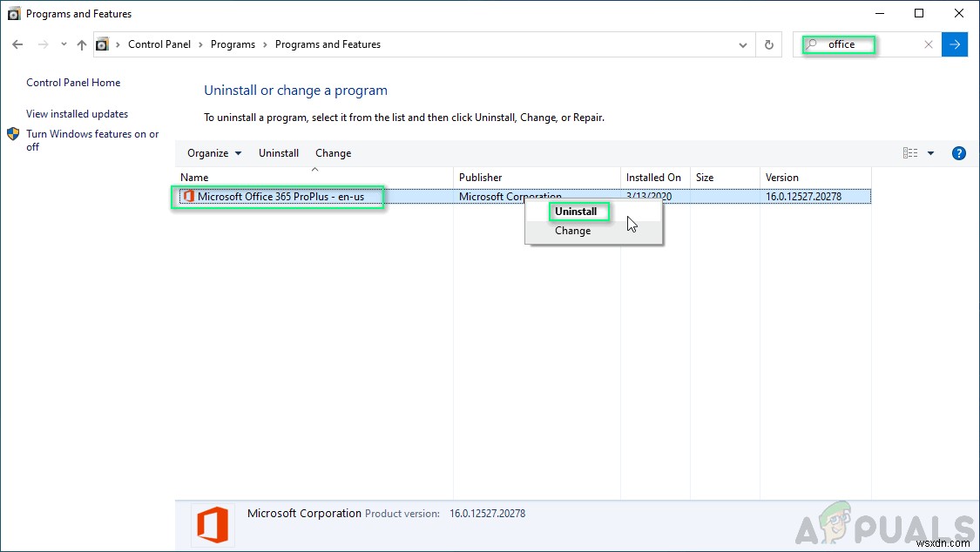Open the Help button

[x=959, y=153]
